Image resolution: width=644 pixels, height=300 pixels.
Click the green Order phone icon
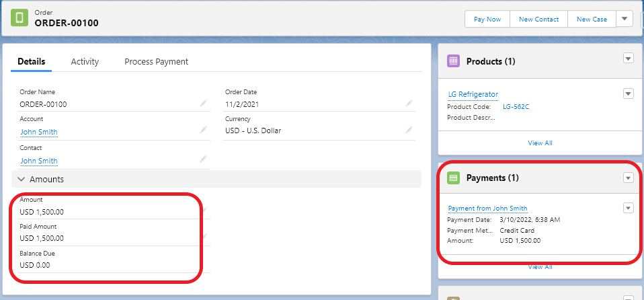19,18
